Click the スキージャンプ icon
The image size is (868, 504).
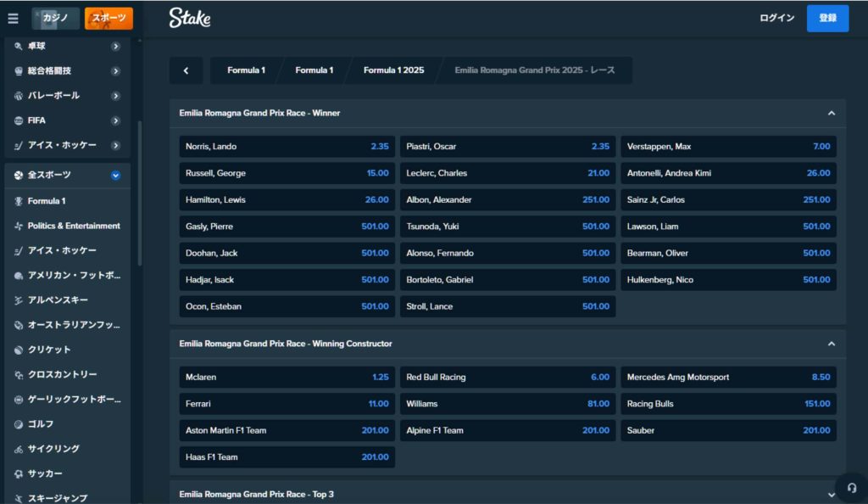point(19,498)
